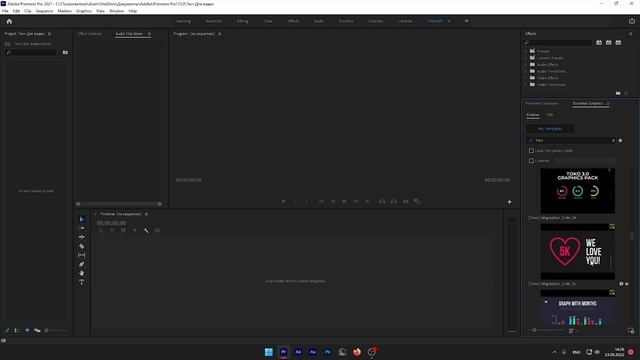Click Add Marker in Program monitor
Viewport: 640px width, 360px height.
284,201
